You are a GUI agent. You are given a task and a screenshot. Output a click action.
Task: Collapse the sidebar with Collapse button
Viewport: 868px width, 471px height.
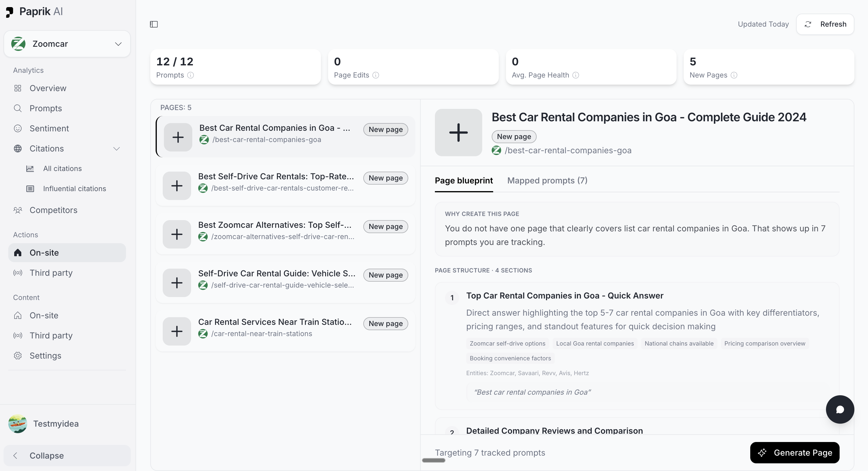click(x=67, y=456)
